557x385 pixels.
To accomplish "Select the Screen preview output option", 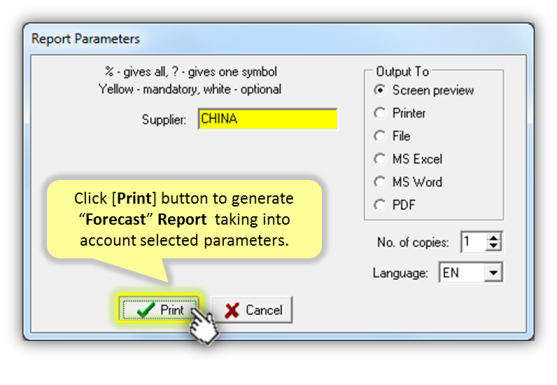I will [380, 90].
